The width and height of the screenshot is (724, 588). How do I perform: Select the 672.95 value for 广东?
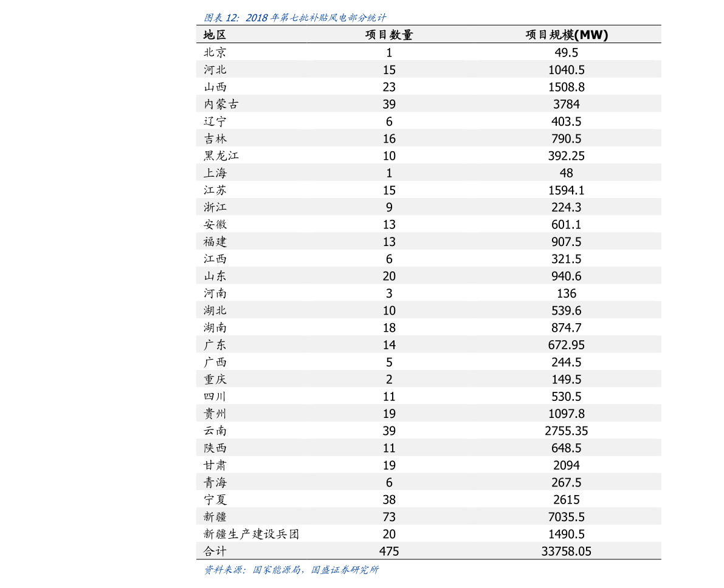tap(567, 345)
